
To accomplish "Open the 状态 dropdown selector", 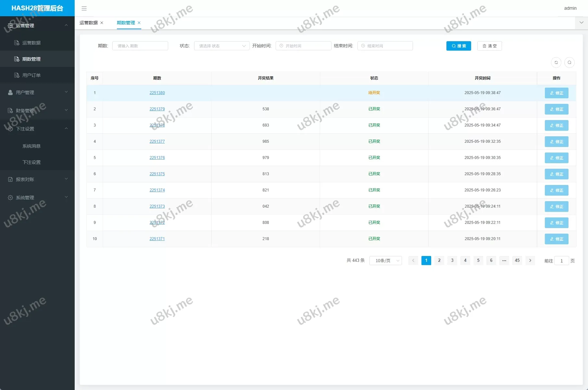I will coord(222,46).
